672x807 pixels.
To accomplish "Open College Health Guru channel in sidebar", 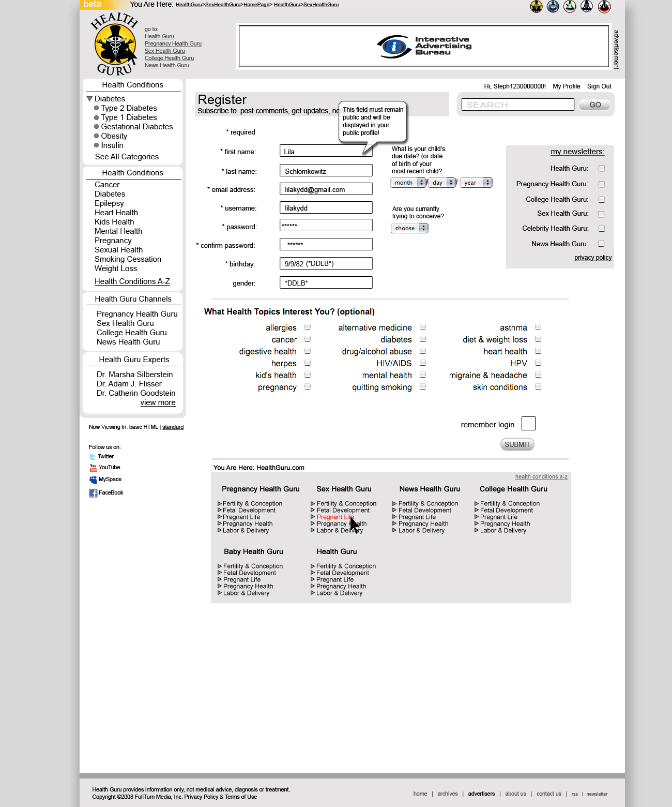I will tap(132, 333).
